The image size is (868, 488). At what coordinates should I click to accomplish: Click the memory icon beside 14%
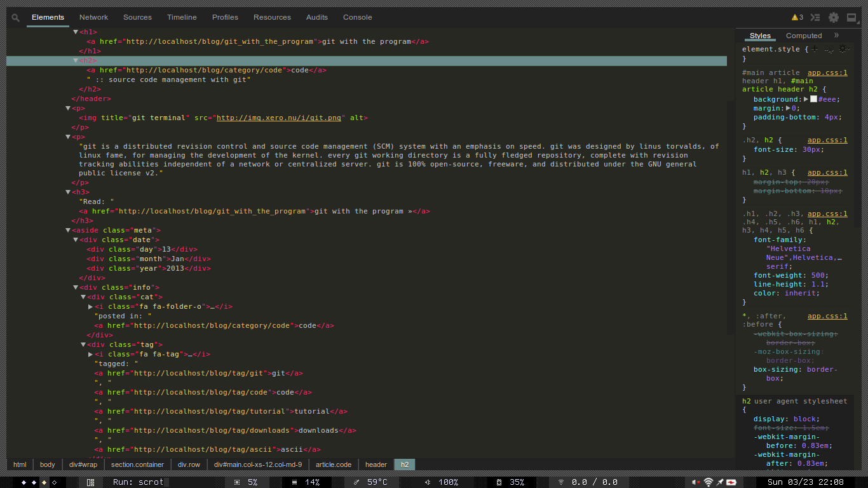pos(294,482)
